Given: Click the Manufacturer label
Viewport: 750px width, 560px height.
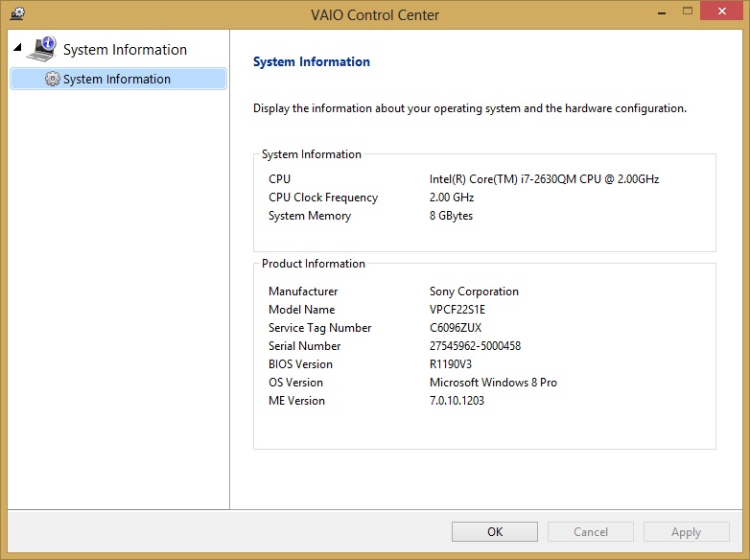Looking at the screenshot, I should [x=303, y=292].
